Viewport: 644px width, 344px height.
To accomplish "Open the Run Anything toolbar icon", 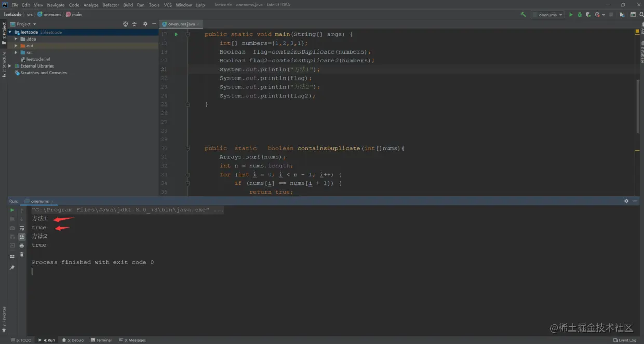I will pos(633,15).
